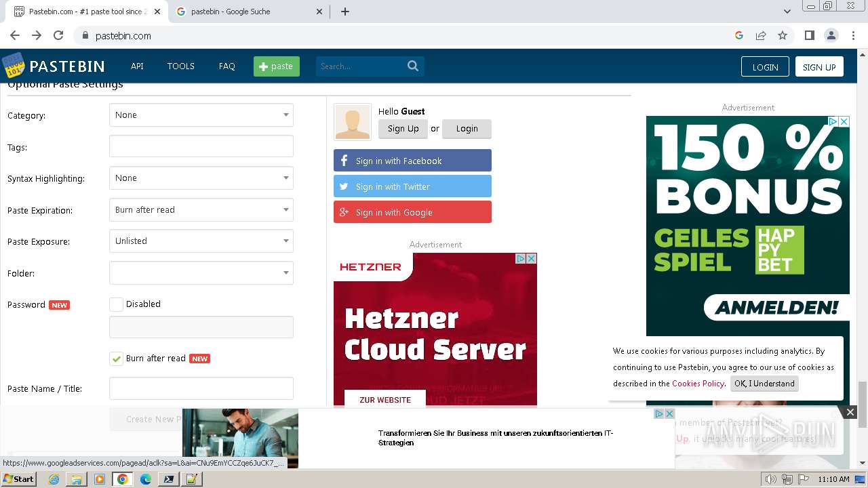Open Microsoft Edge from taskbar
The image size is (868, 488).
point(145,479)
